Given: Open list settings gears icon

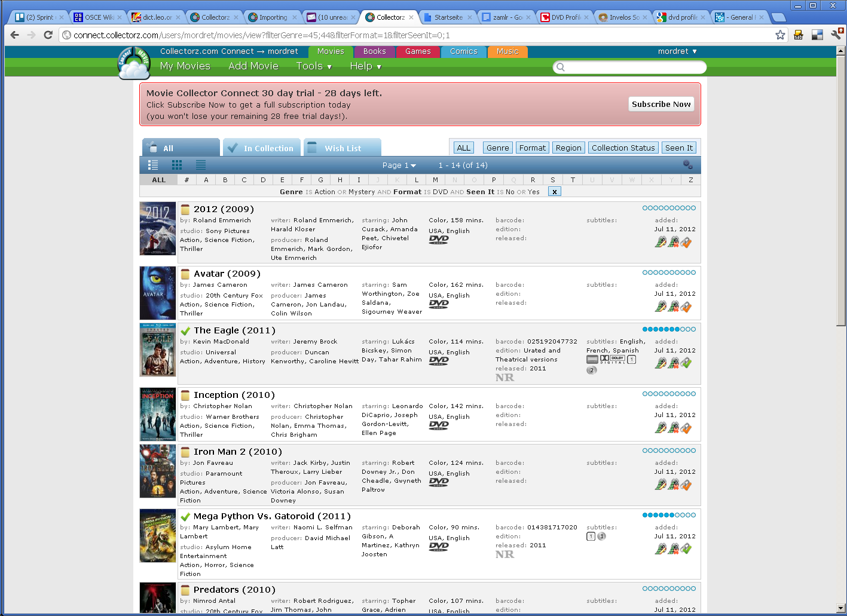Looking at the screenshot, I should pyautogui.click(x=688, y=165).
